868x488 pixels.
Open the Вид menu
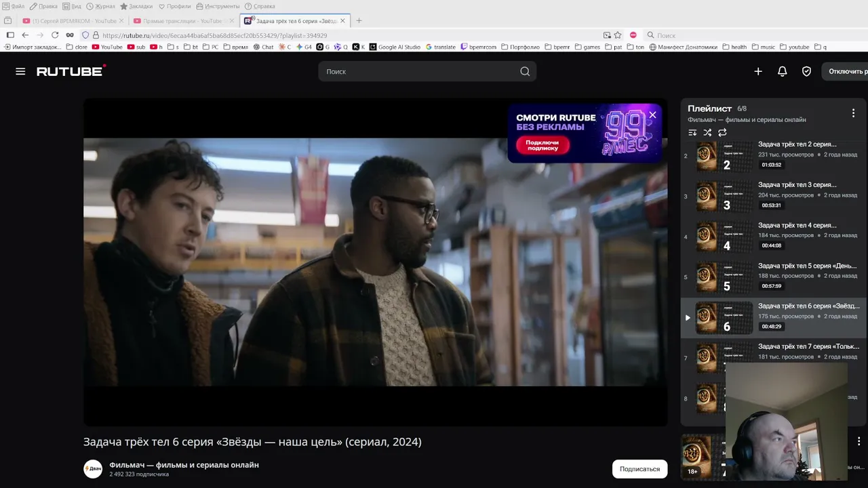point(72,6)
